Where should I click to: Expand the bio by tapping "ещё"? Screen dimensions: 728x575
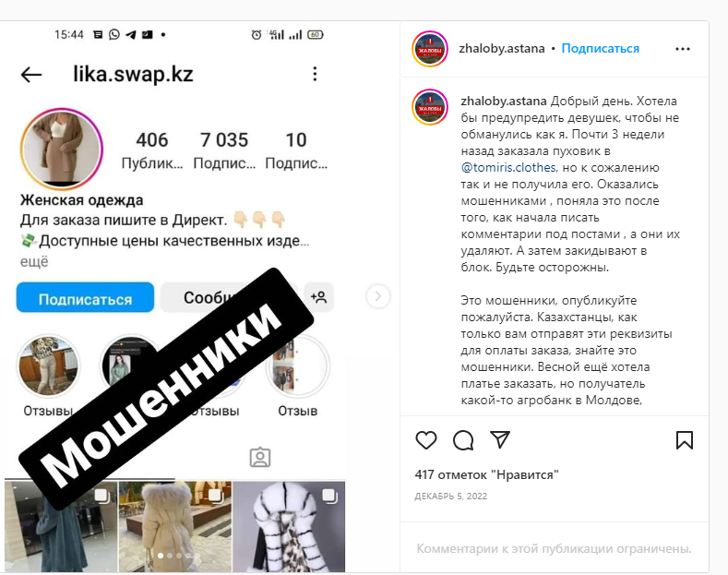(x=34, y=261)
